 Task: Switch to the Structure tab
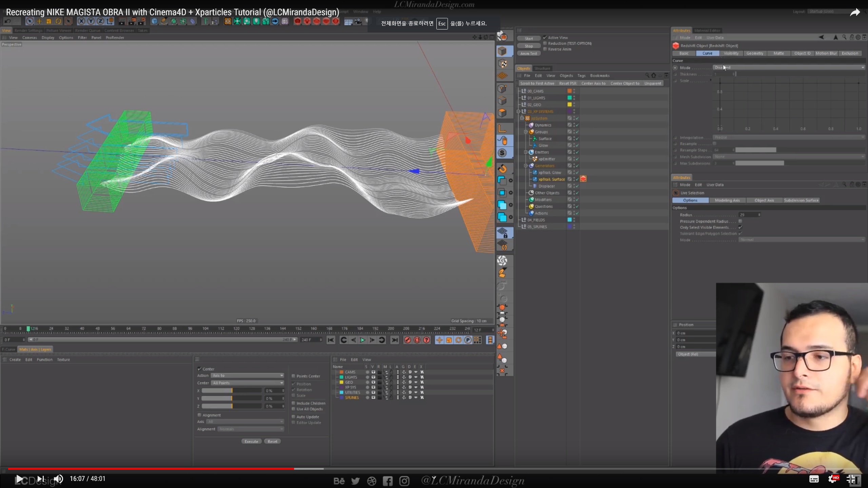(x=542, y=68)
